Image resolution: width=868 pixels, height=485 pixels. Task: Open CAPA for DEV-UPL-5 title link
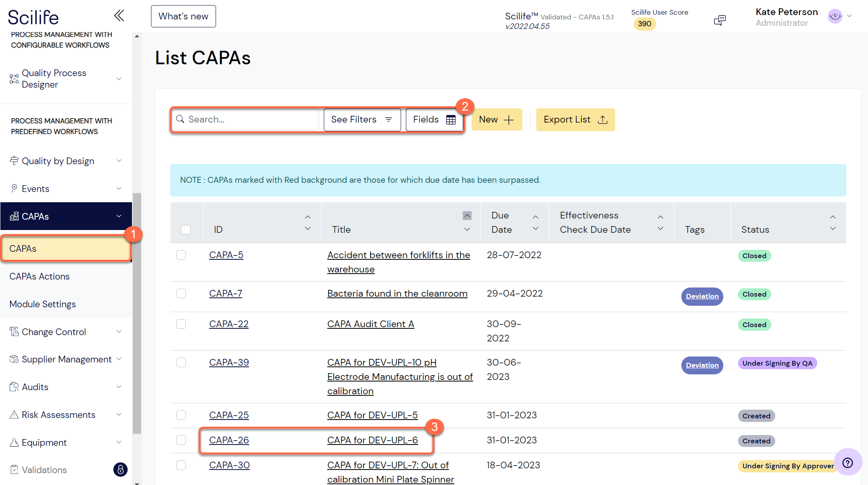(x=372, y=415)
